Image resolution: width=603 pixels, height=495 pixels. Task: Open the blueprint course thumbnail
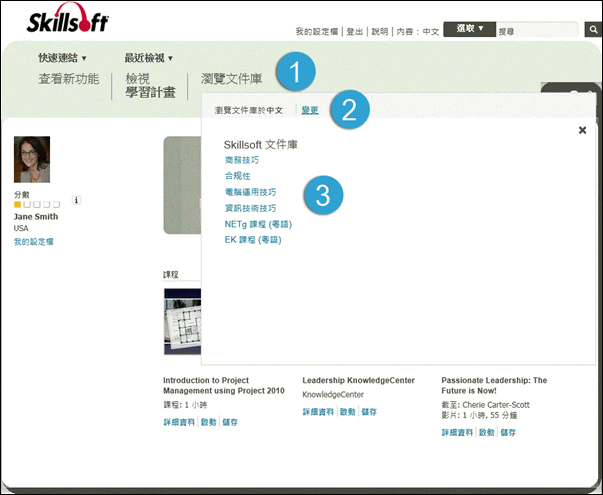(182, 322)
